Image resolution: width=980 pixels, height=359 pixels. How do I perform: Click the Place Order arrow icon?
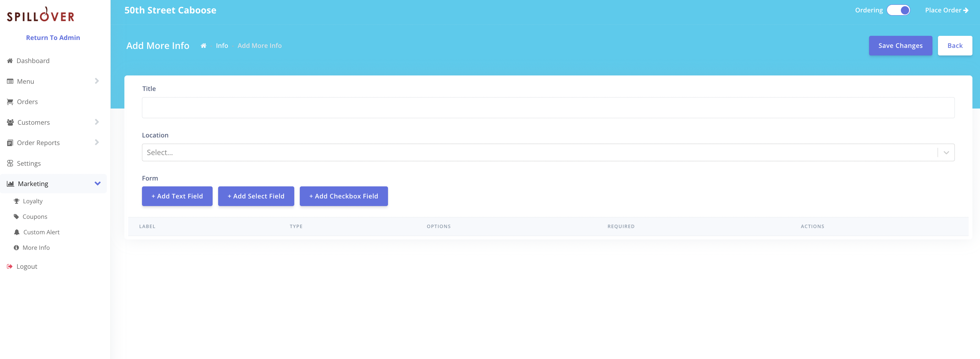click(x=966, y=10)
